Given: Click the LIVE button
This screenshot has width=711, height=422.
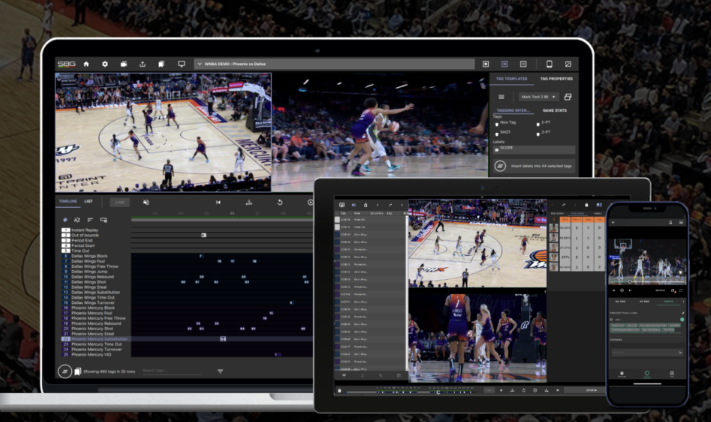Looking at the screenshot, I should pos(120,202).
